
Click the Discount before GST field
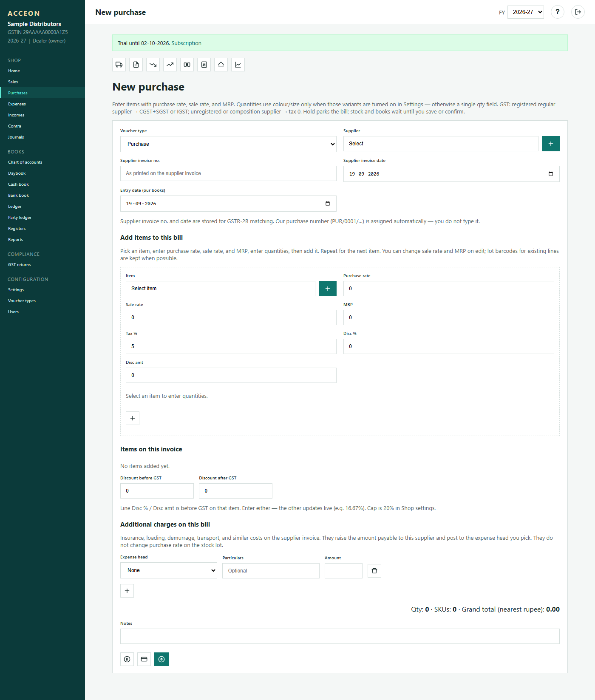tap(157, 491)
